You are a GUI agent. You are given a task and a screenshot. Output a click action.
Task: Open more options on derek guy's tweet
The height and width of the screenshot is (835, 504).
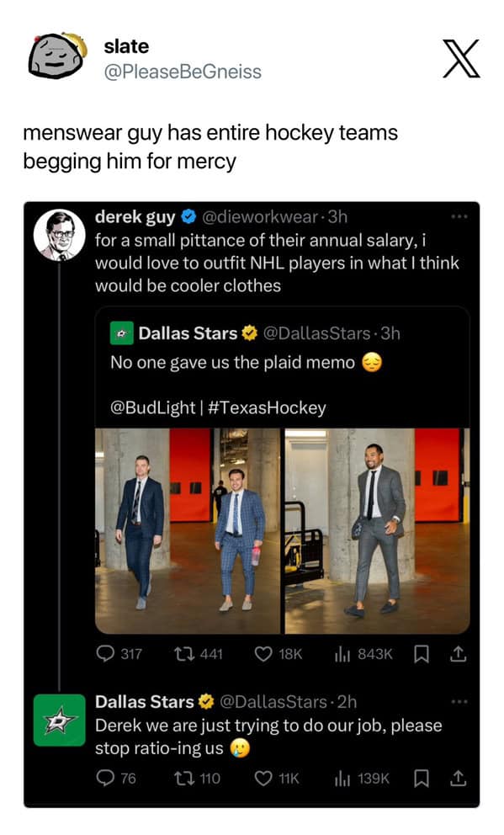click(x=460, y=215)
